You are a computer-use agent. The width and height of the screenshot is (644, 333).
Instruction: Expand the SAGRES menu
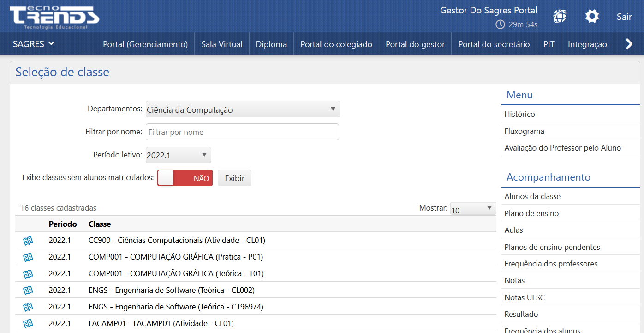(x=33, y=43)
